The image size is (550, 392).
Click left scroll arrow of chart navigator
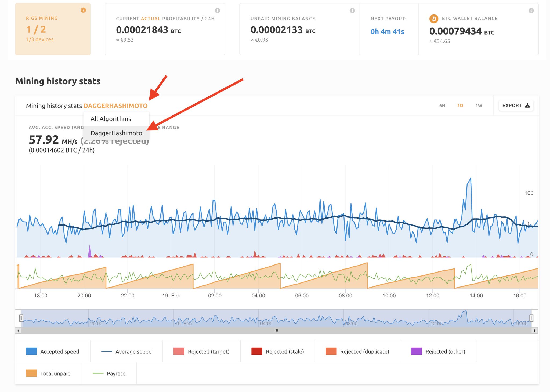pos(18,331)
